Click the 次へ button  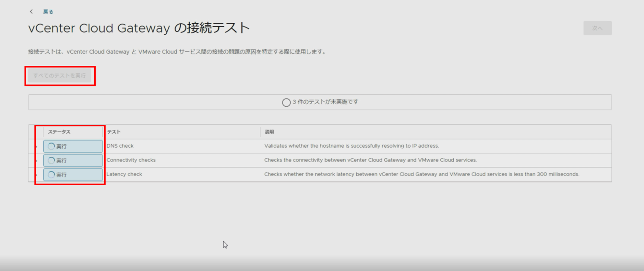[x=597, y=28]
